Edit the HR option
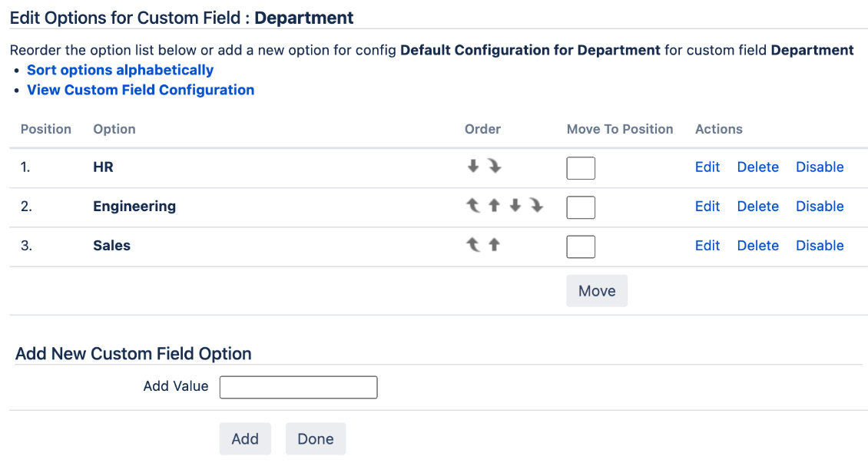The image size is (868, 463). pos(707,167)
